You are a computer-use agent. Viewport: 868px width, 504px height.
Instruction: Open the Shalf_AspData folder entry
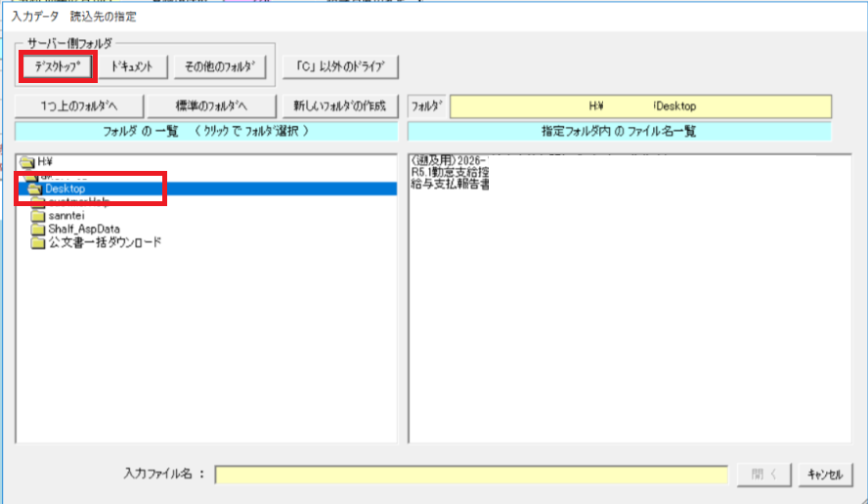pos(84,229)
